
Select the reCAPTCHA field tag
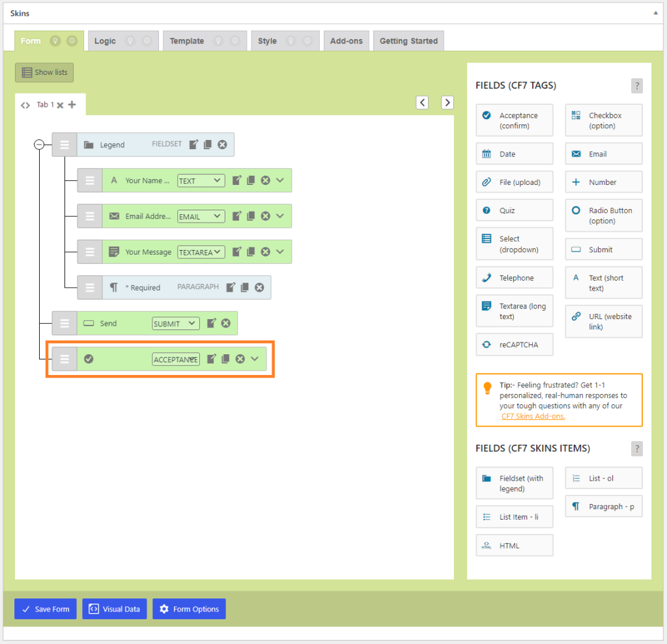tap(514, 345)
